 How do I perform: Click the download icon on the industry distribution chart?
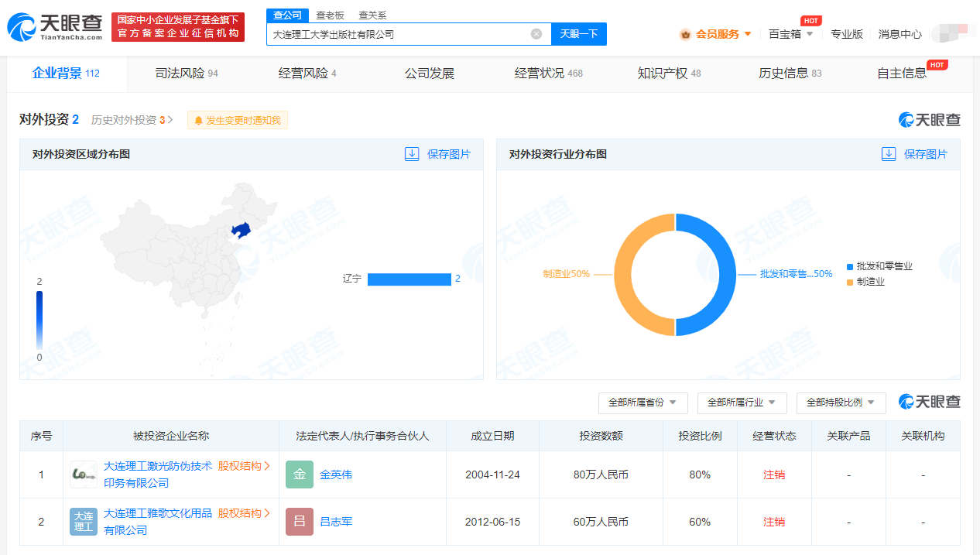pos(888,154)
